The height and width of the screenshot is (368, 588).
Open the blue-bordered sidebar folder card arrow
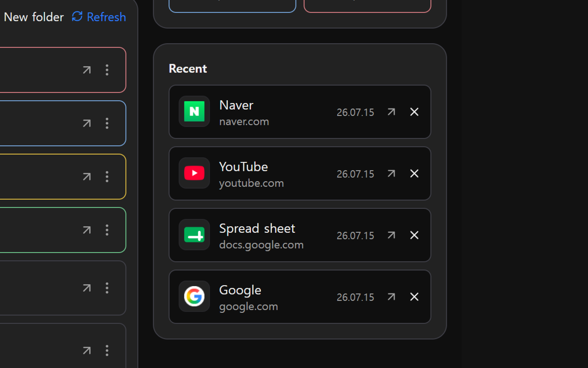[x=87, y=124]
